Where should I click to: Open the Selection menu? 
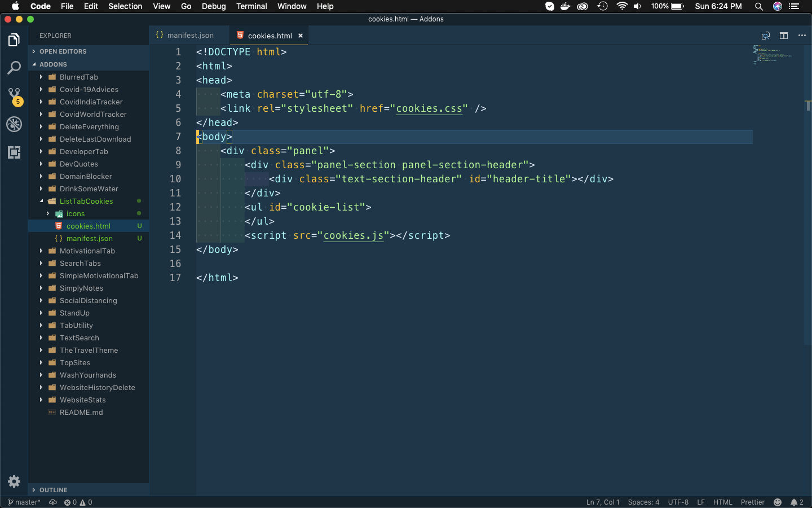[125, 6]
